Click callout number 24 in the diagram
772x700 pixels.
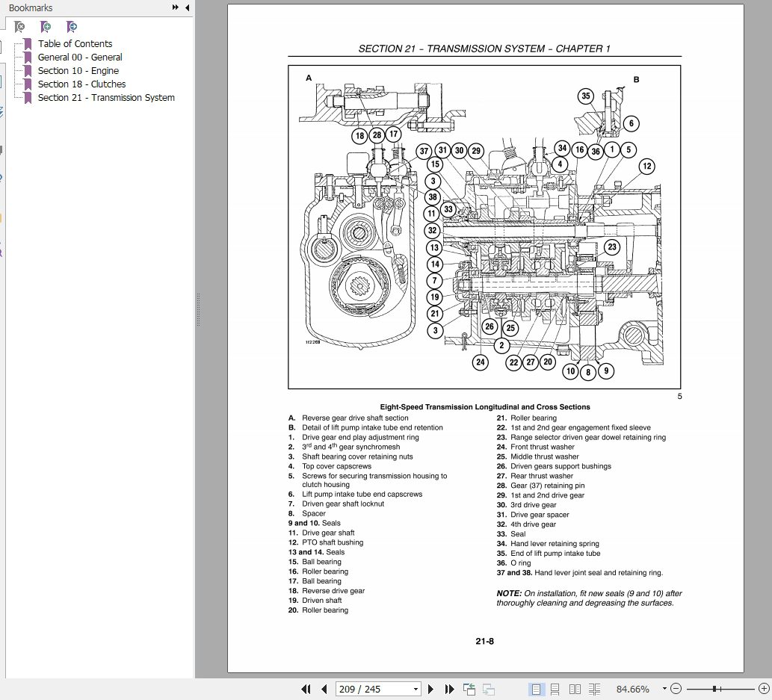click(x=481, y=363)
